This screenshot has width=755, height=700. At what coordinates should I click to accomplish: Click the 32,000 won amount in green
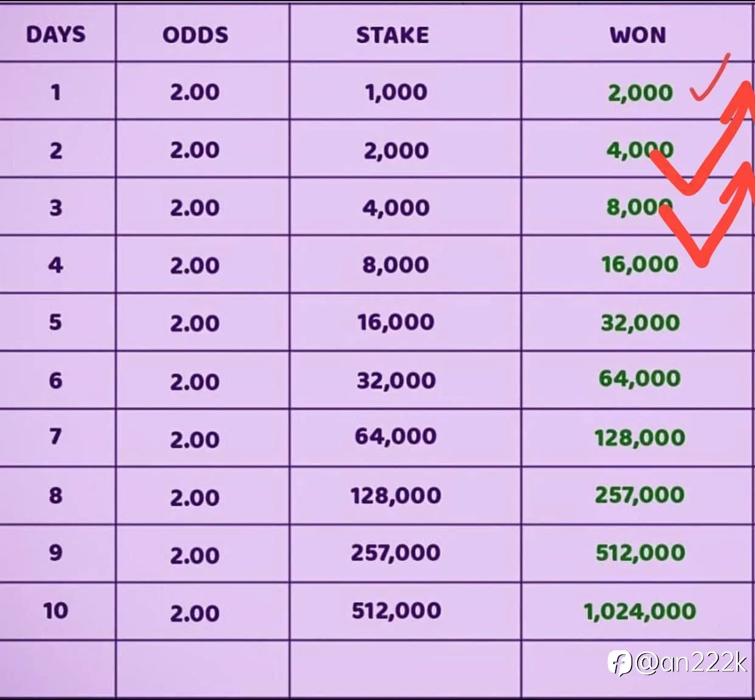pos(640,322)
